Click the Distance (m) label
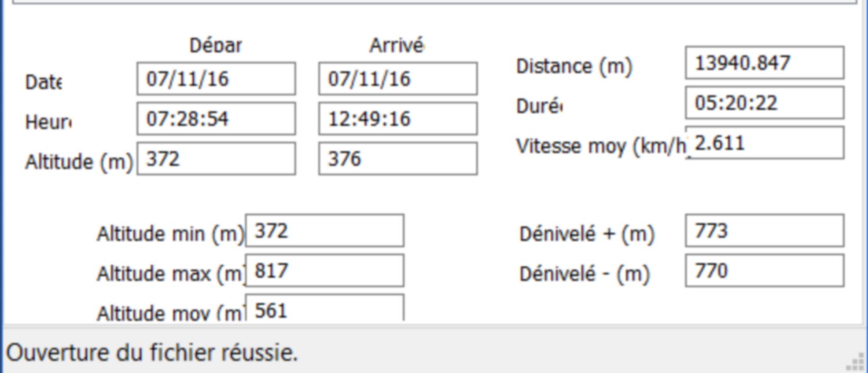The height and width of the screenshot is (373, 868). pyautogui.click(x=574, y=67)
